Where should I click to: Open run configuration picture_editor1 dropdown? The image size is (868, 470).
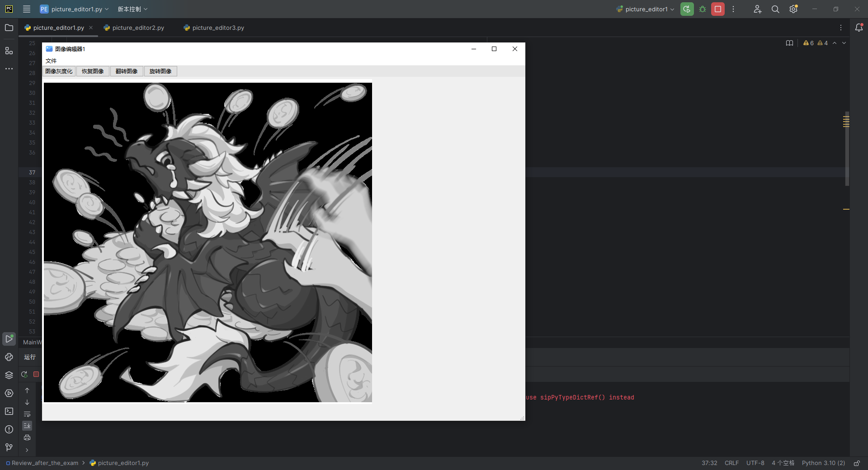click(645, 9)
